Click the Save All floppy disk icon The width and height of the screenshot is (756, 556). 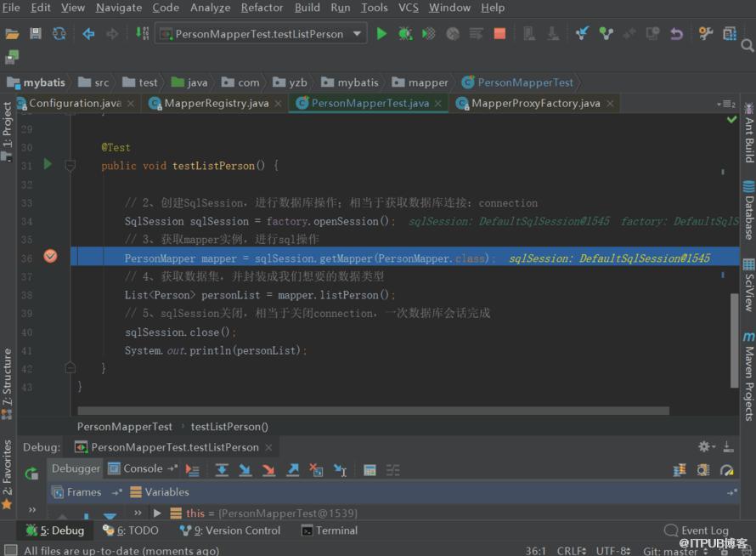pos(35,34)
